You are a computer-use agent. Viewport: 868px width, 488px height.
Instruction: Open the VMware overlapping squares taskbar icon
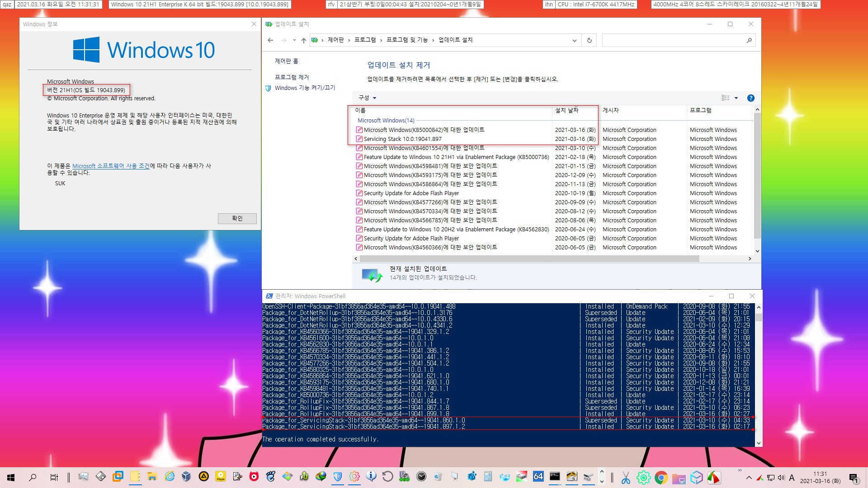(118, 477)
